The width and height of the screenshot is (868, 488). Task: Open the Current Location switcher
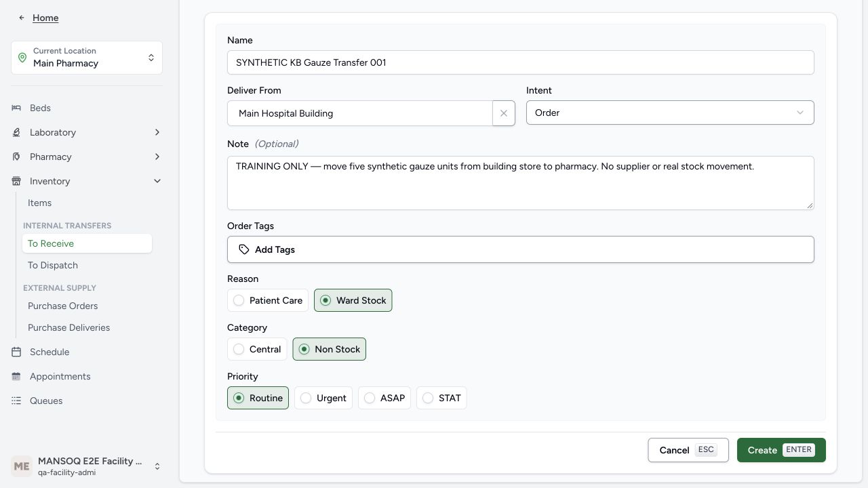click(87, 58)
